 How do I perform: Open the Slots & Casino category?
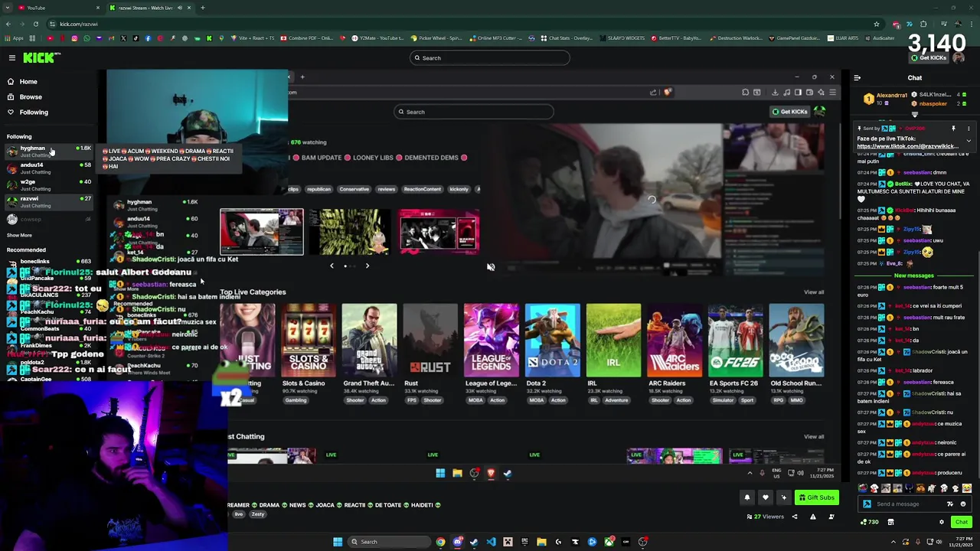(308, 341)
